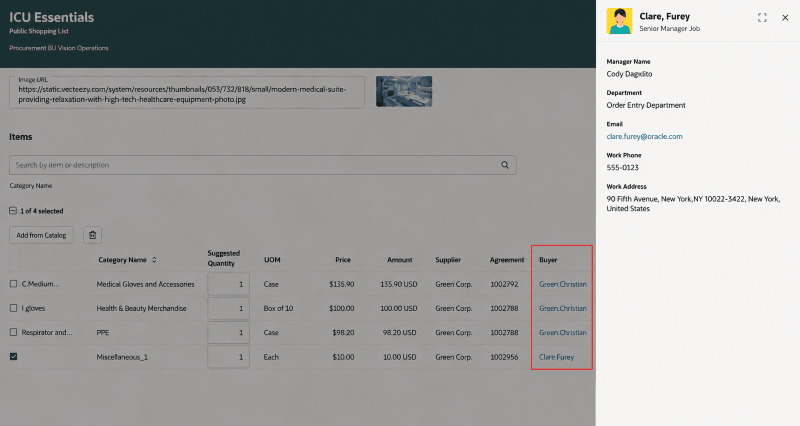800x426 pixels.
Task: Edit suggested quantity for Medical Gloves row
Action: coord(228,284)
